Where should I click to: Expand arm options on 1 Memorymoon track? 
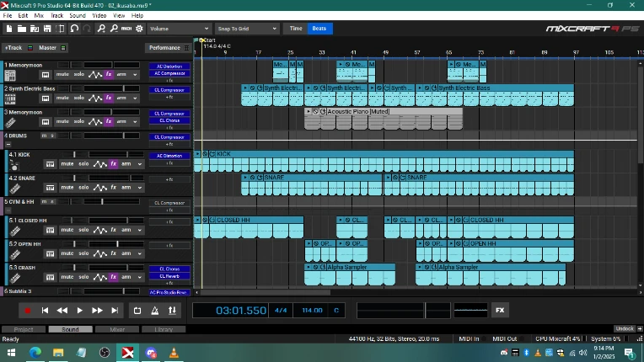pos(135,75)
